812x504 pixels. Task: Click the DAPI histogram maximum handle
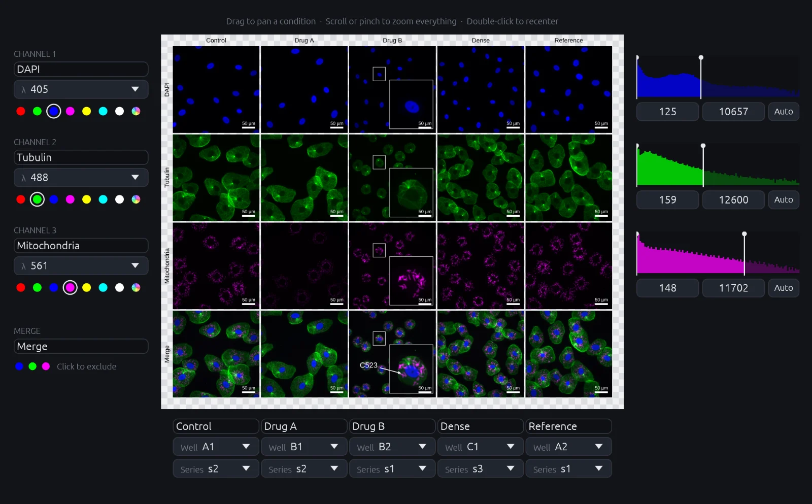701,58
